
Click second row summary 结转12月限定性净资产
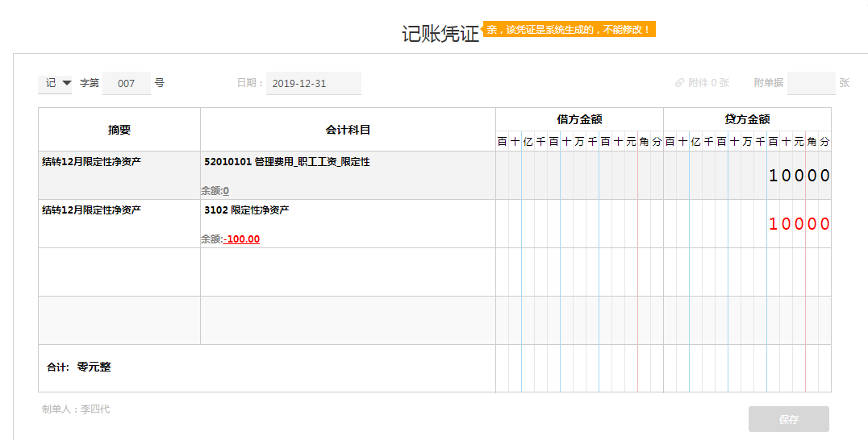tap(91, 210)
